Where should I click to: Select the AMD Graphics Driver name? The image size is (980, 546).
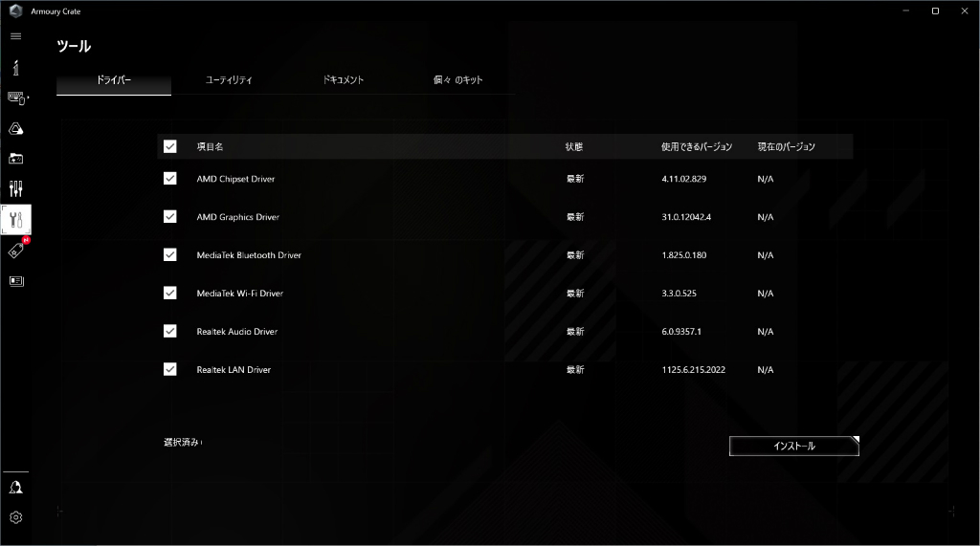[x=238, y=217]
